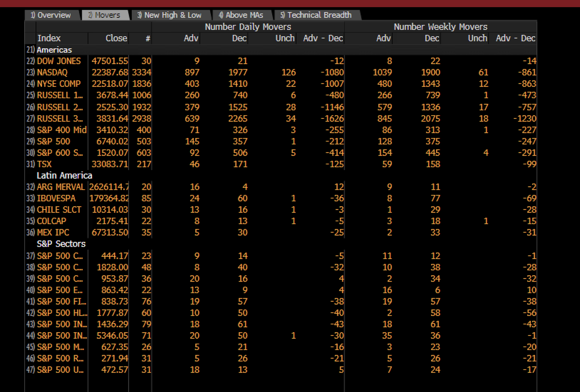Viewport: 580px width, 392px height.
Task: Click weekly Adv - Dec value -1230
Action: tap(524, 118)
